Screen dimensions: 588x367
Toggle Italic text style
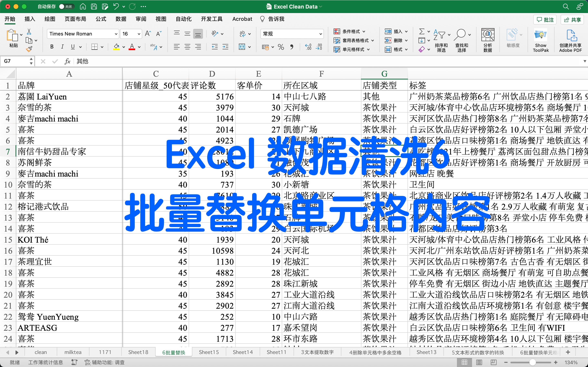coord(62,47)
